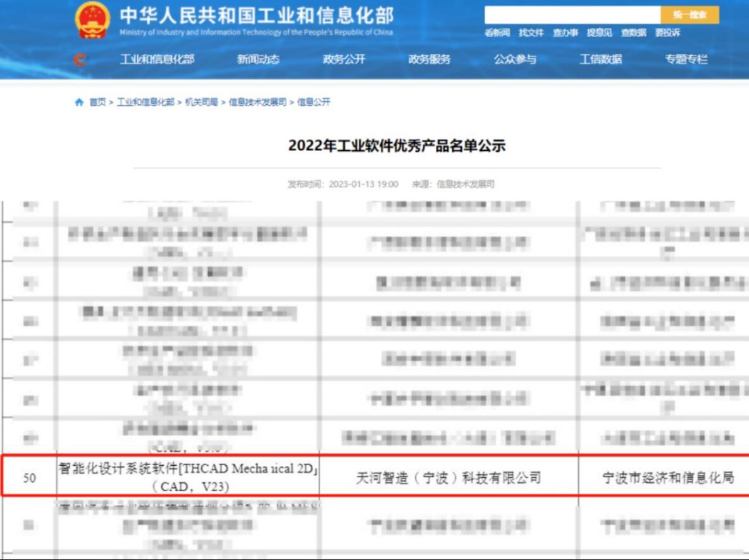Image resolution: width=749 pixels, height=560 pixels.
Task: Open the 提意见 quick link
Action: click(x=600, y=33)
